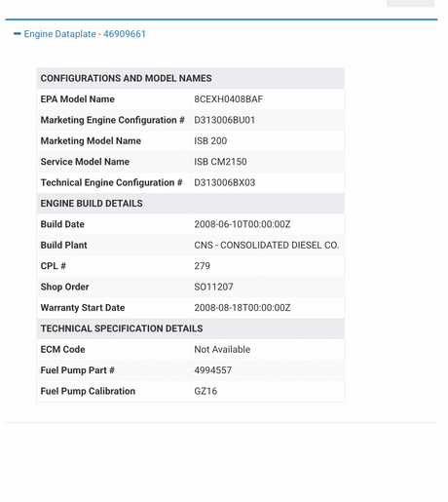This screenshot has height=502, width=448.
Task: Select the ECM Code Not Available value
Action: click(x=222, y=350)
